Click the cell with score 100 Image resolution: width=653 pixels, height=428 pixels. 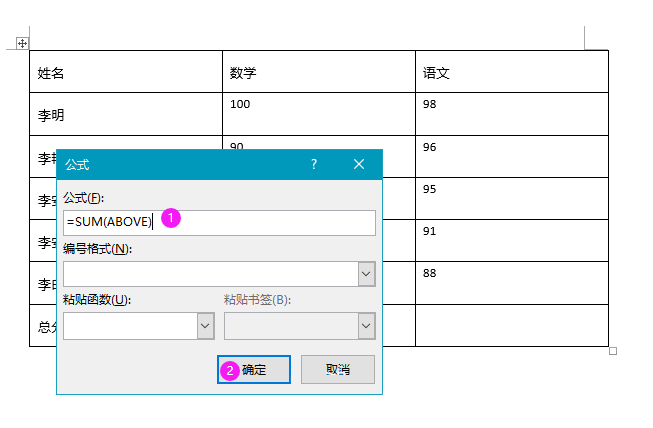318,114
